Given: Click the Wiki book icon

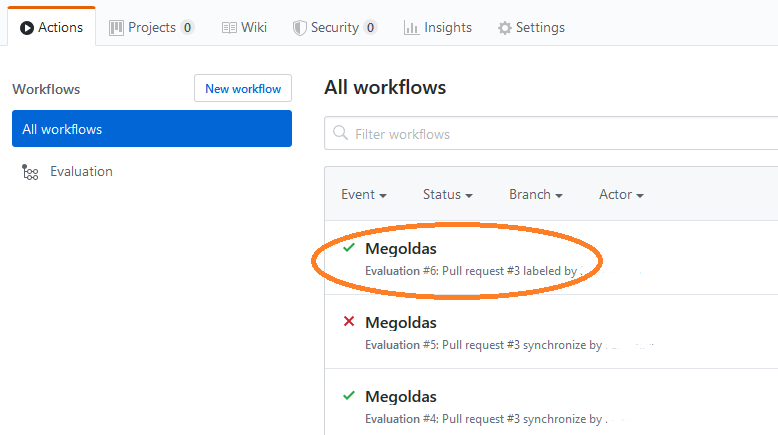Looking at the screenshot, I should pyautogui.click(x=229, y=28).
